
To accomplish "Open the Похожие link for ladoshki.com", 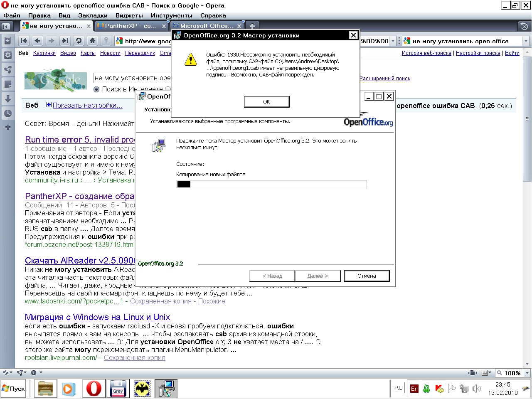I will [212, 301].
